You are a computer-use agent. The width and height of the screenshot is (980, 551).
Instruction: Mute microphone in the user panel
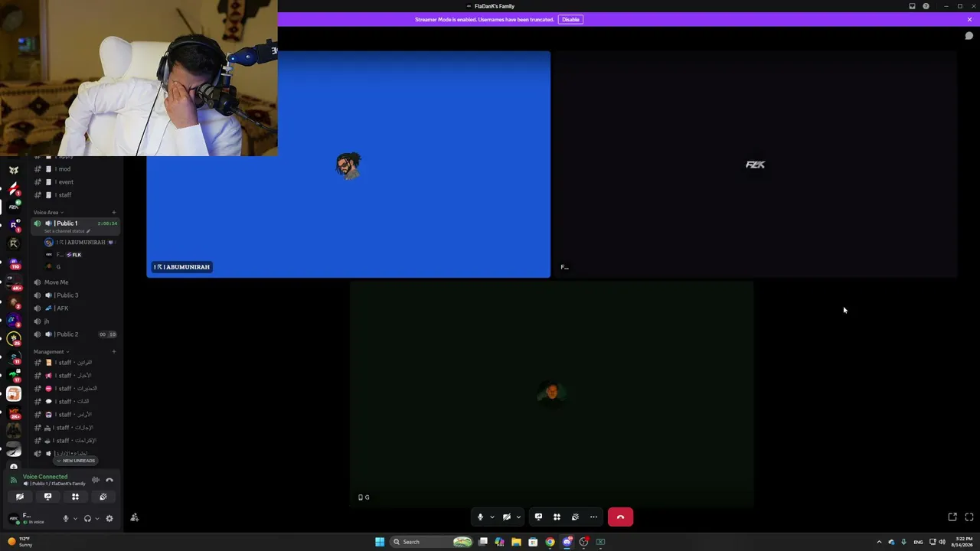[x=66, y=519]
